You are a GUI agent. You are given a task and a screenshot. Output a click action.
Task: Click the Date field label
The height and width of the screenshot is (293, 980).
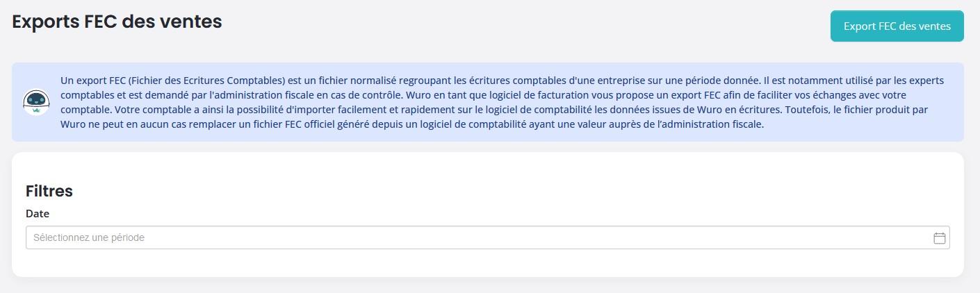[x=38, y=214]
